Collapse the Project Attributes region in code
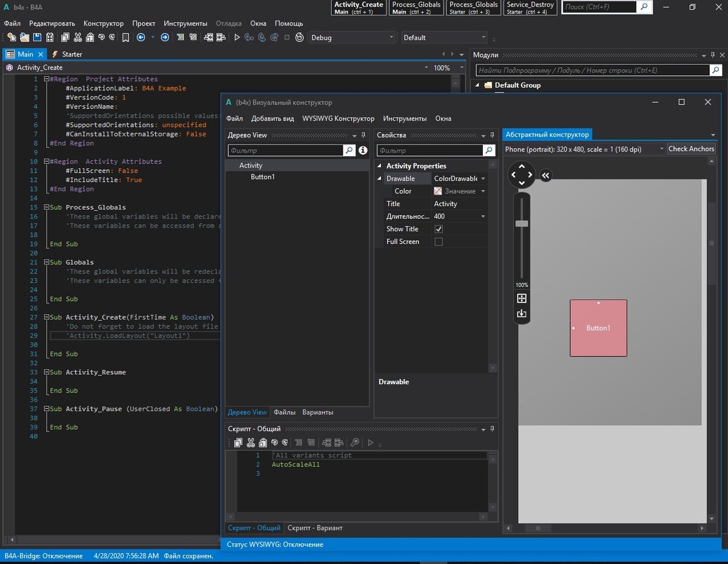This screenshot has width=728, height=564. 46,79
